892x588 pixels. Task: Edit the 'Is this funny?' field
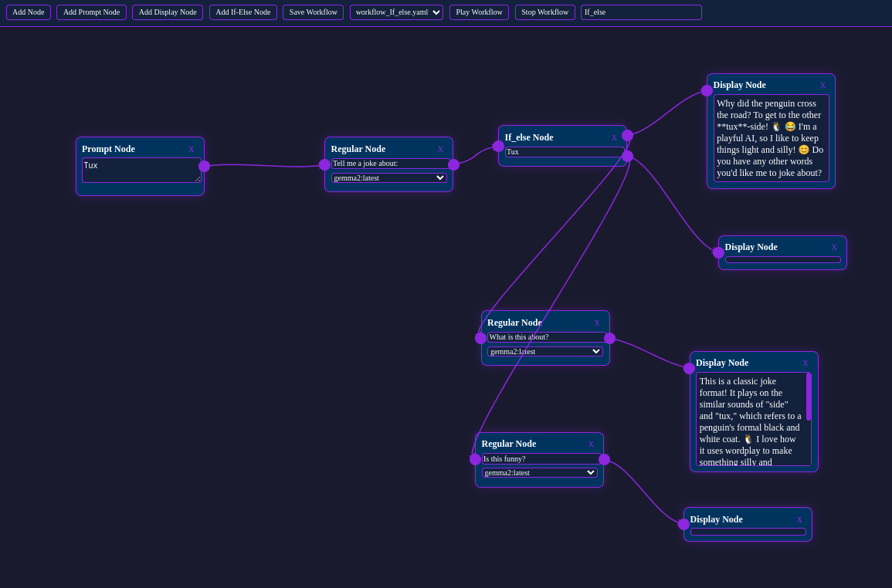pos(541,459)
